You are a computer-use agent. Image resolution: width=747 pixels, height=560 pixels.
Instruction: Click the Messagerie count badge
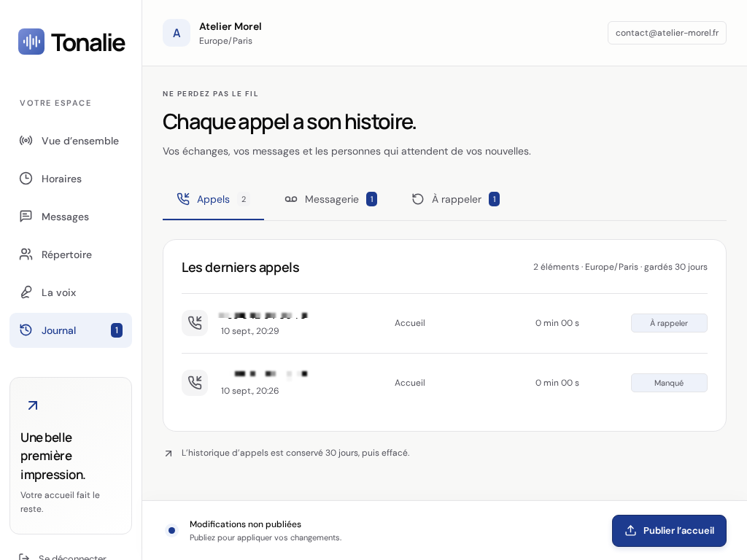click(x=371, y=199)
